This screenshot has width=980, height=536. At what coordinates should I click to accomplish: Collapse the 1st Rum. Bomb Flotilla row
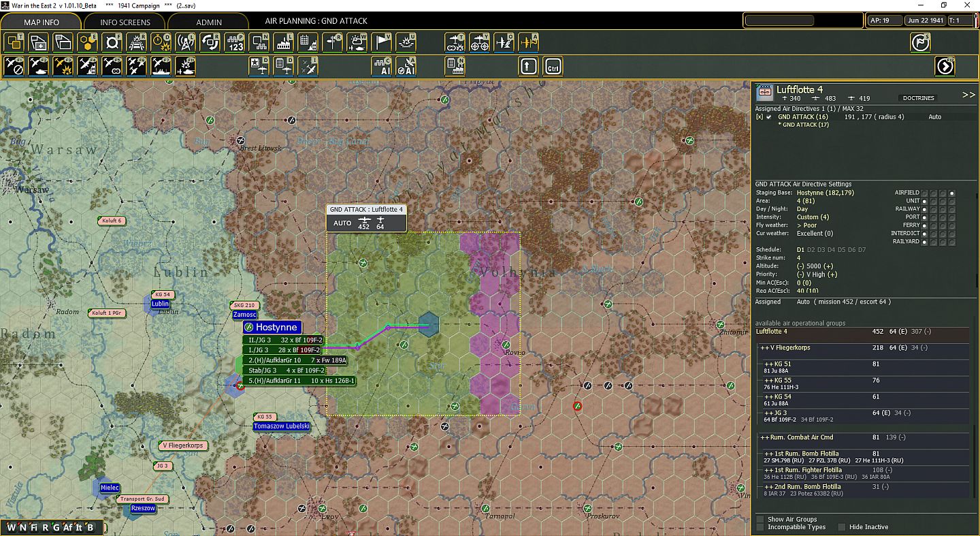(768, 454)
